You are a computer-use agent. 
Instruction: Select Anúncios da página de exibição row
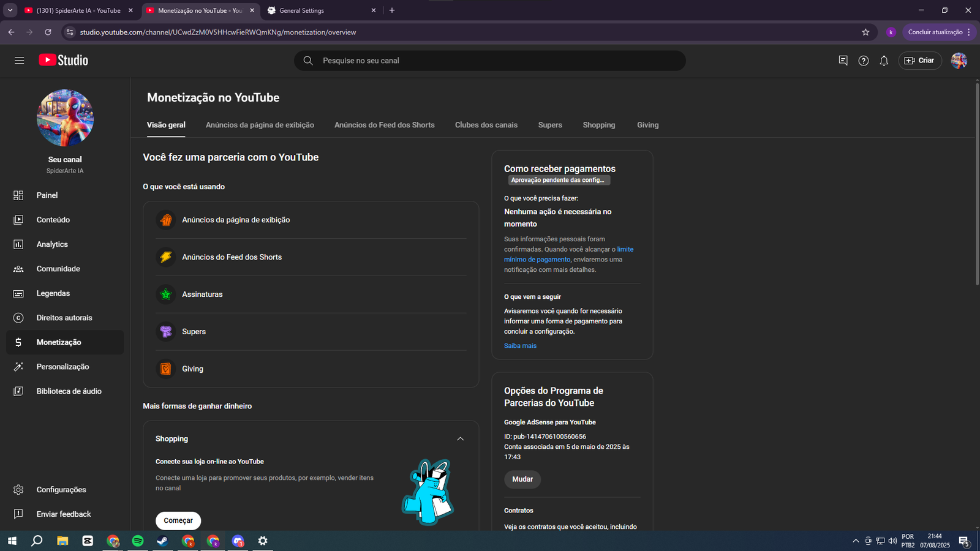click(311, 220)
